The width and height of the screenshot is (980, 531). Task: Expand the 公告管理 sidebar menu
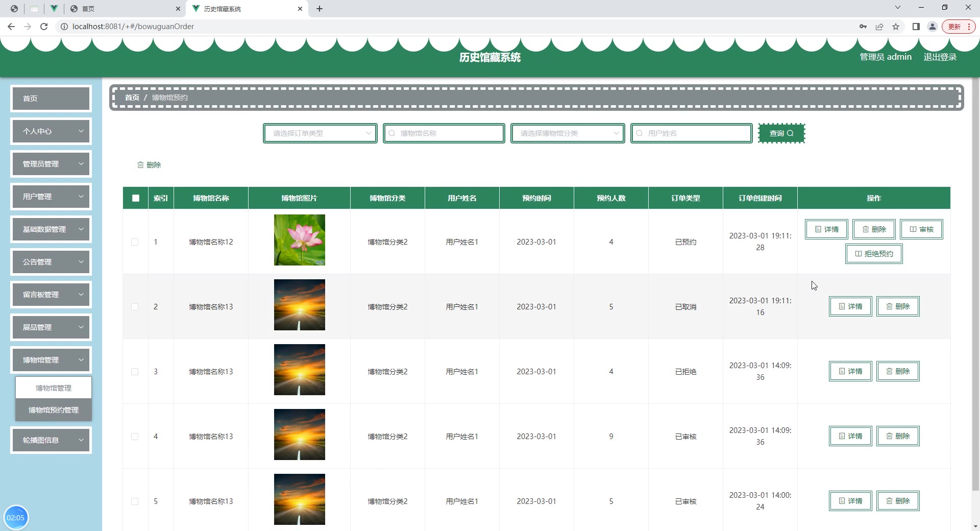(51, 262)
